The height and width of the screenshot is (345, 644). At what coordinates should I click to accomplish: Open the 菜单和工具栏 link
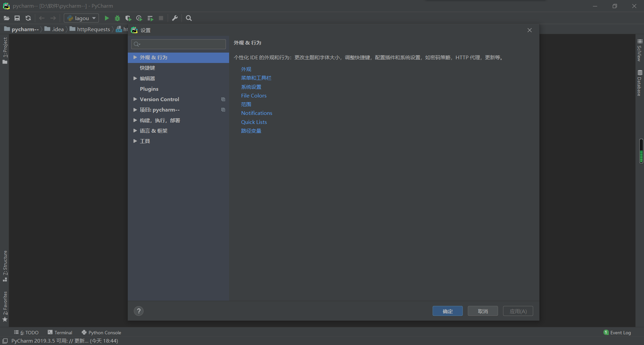(x=256, y=78)
